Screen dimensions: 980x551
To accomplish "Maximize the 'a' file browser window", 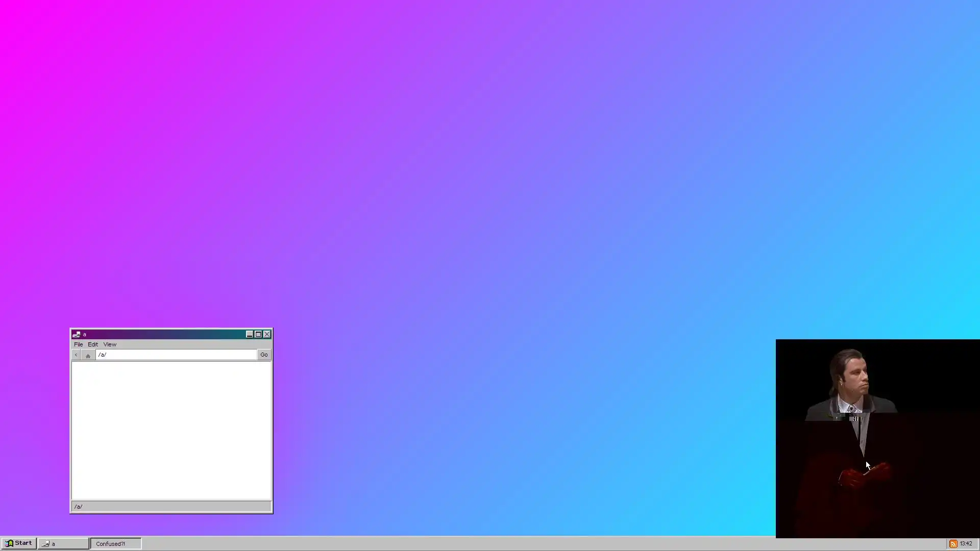I will point(258,334).
